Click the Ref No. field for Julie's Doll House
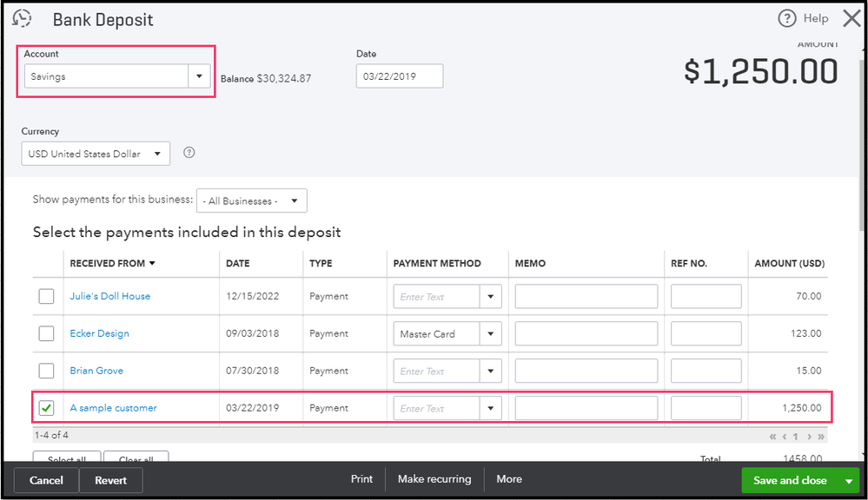The image size is (868, 500). pos(706,297)
